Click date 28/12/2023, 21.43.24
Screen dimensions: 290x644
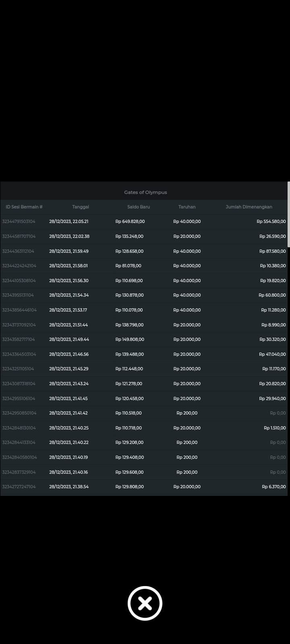click(x=69, y=384)
